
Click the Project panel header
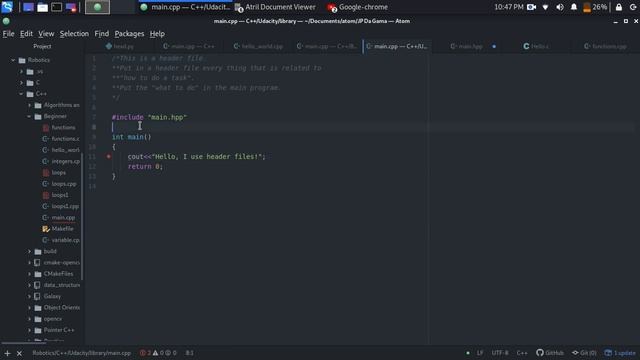(42, 47)
